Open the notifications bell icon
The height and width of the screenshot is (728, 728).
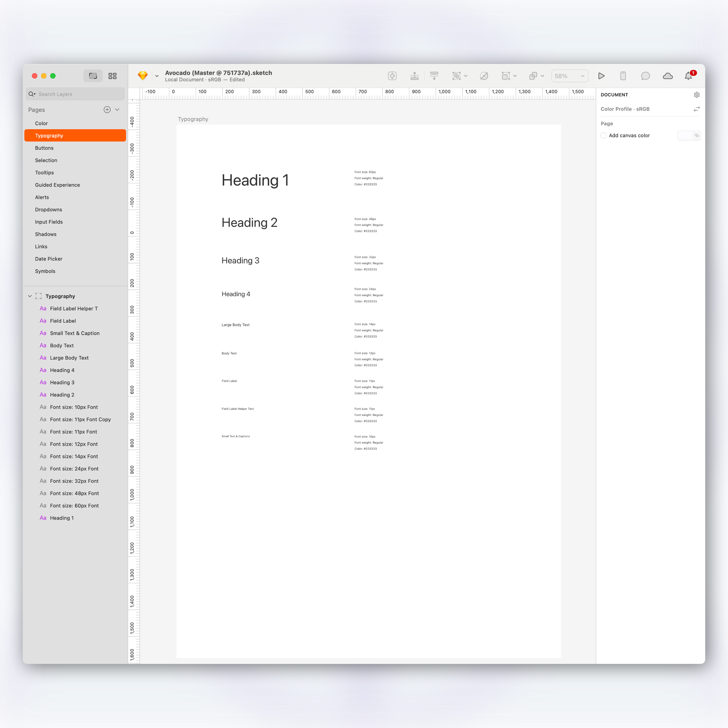coord(688,76)
